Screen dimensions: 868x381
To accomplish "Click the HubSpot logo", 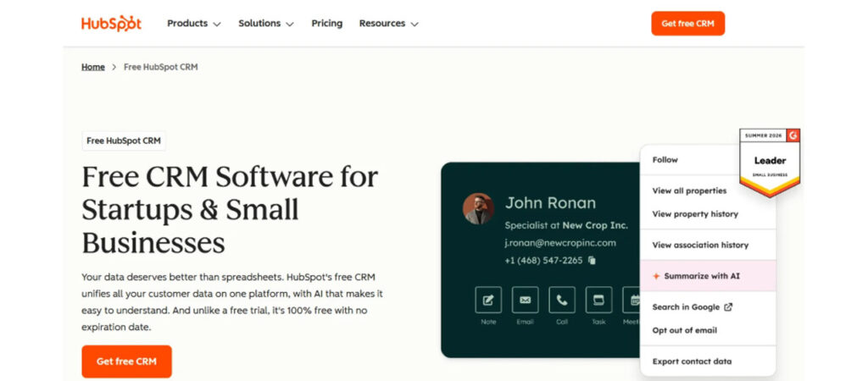I will pyautogui.click(x=111, y=23).
